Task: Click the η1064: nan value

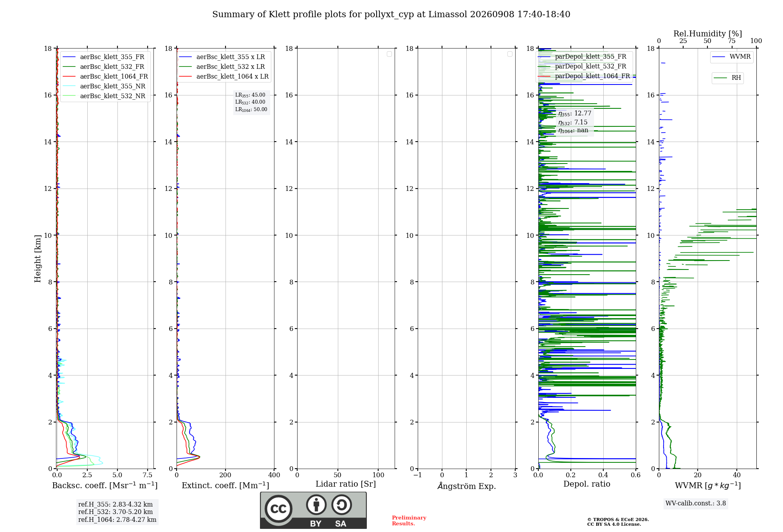Action: tap(573, 131)
